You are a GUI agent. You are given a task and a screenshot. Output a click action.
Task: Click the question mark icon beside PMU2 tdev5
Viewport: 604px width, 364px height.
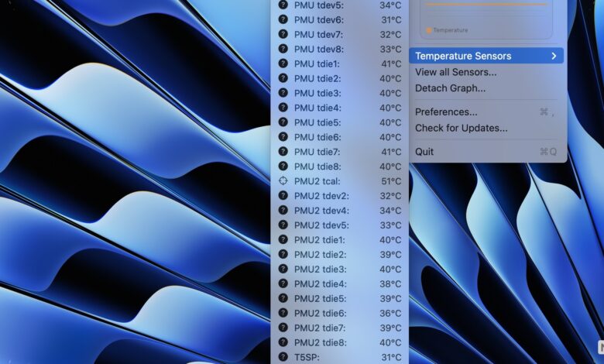[x=283, y=225]
